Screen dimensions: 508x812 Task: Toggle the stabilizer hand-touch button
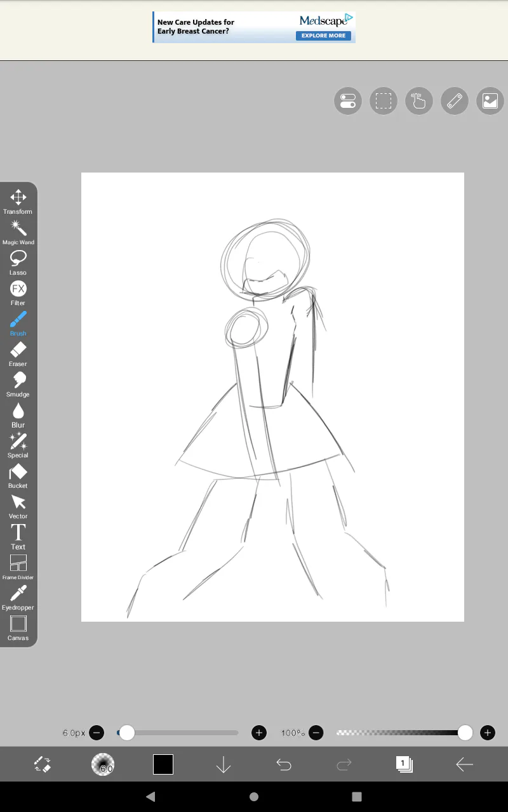(419, 101)
